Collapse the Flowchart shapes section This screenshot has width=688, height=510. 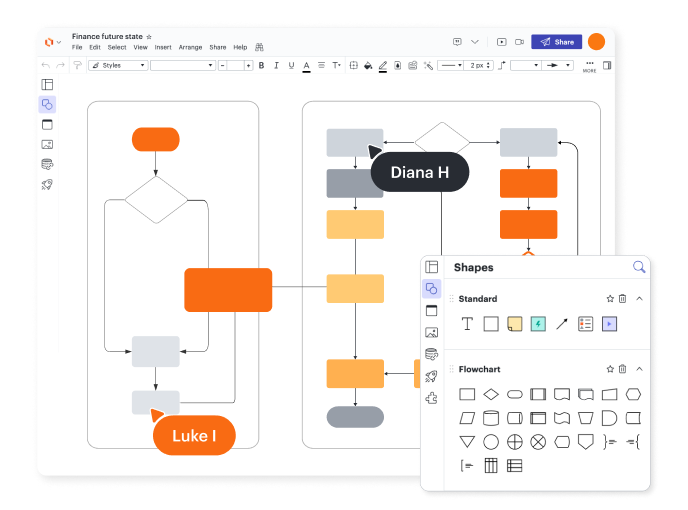pos(639,369)
